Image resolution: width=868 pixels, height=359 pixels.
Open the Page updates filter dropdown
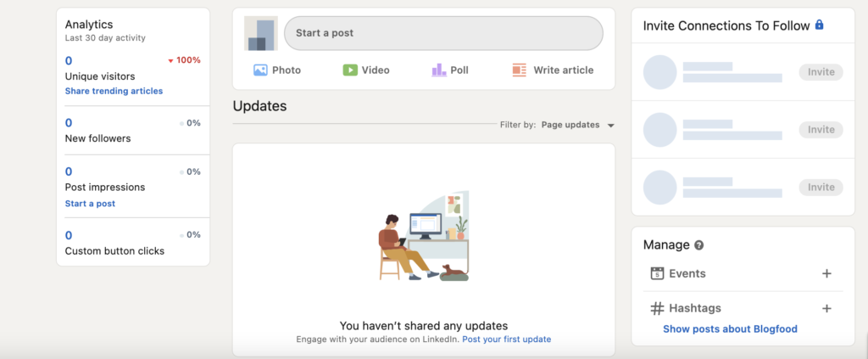point(576,125)
